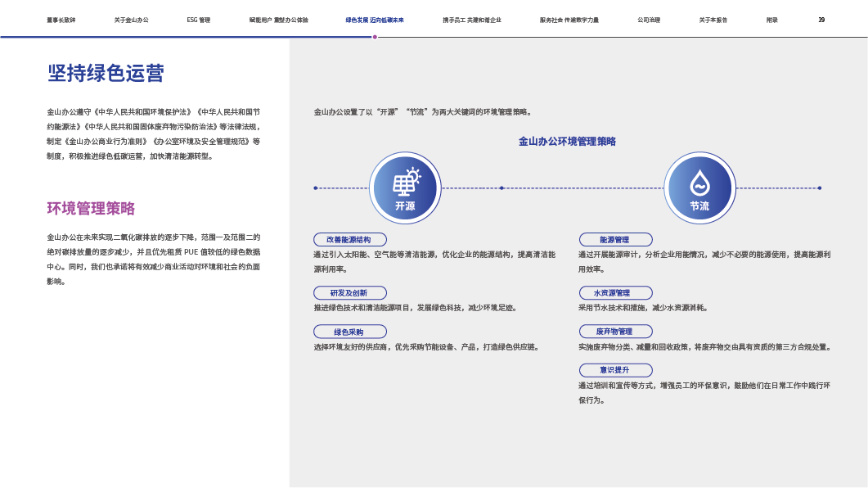This screenshot has width=868, height=488.
Task: Select the 能源管理 pill label
Action: (615, 240)
